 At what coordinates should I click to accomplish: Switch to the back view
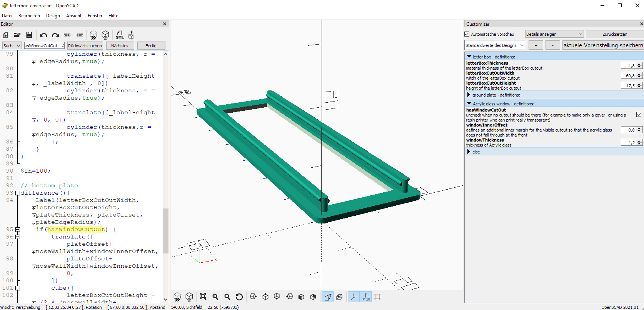tap(313, 297)
